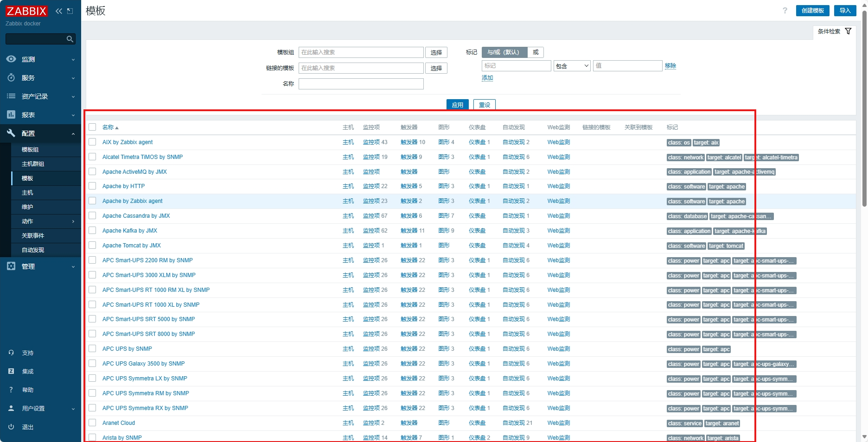Select the 或 tag mode toggle
Viewport: 868px width, 442px height.
tap(536, 52)
